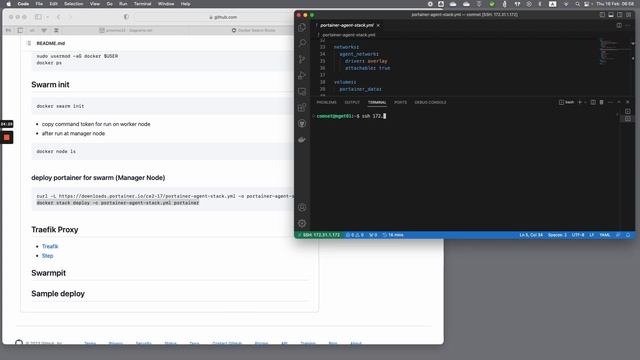The width and height of the screenshot is (640, 360).
Task: Open the Run and Debug view
Action: pos(302,76)
